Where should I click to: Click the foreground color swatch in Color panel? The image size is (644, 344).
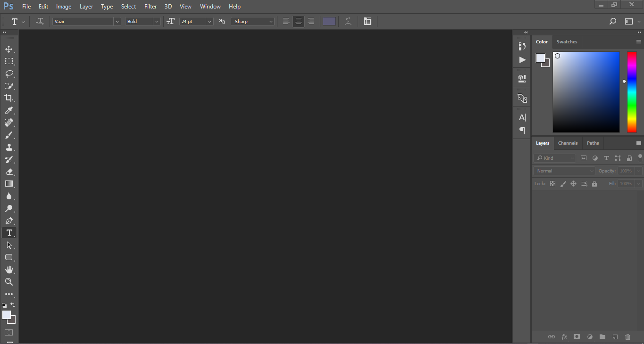click(541, 58)
